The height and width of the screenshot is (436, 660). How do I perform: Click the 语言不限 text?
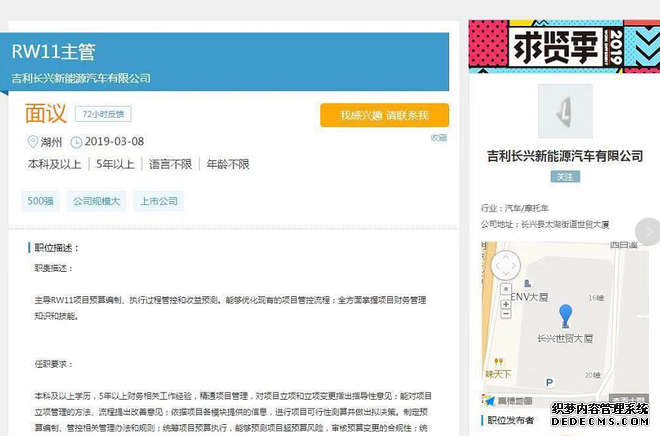tap(170, 164)
